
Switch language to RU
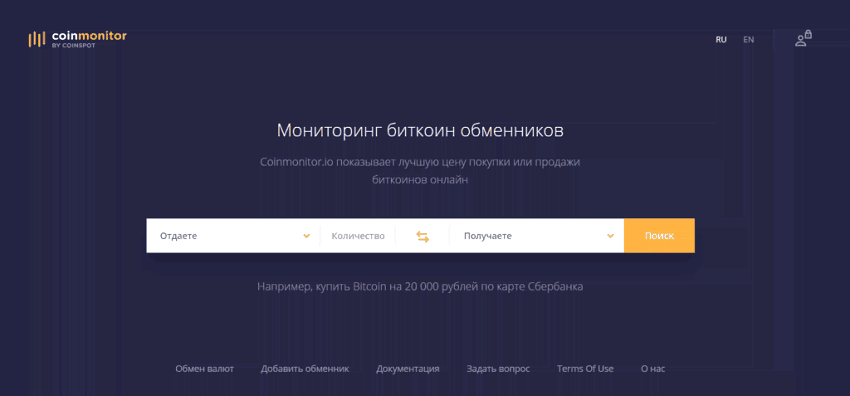[721, 40]
